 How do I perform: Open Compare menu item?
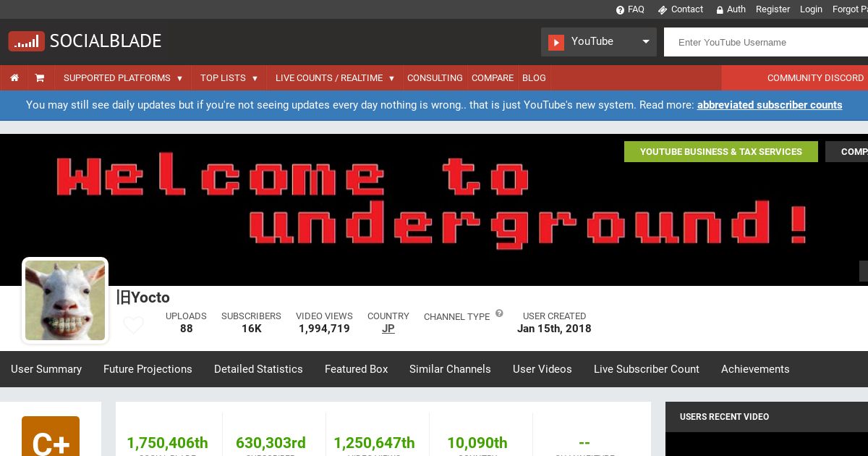[x=493, y=78]
